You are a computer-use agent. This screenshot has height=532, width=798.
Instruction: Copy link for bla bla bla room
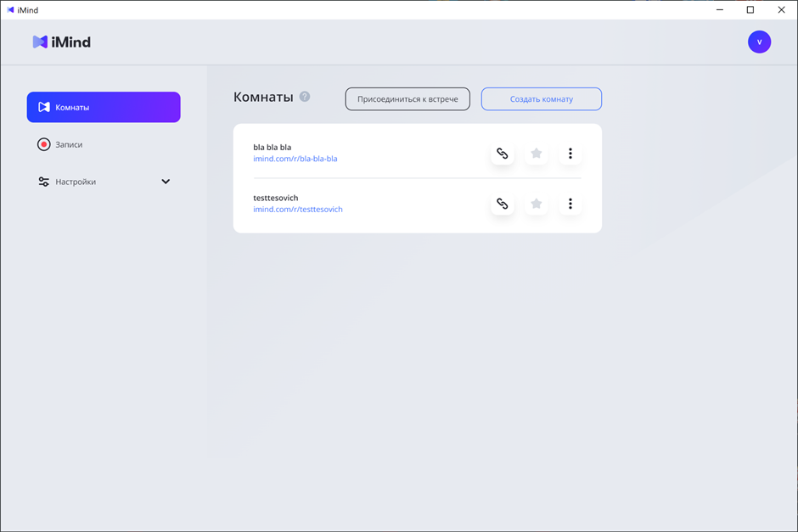coord(502,153)
